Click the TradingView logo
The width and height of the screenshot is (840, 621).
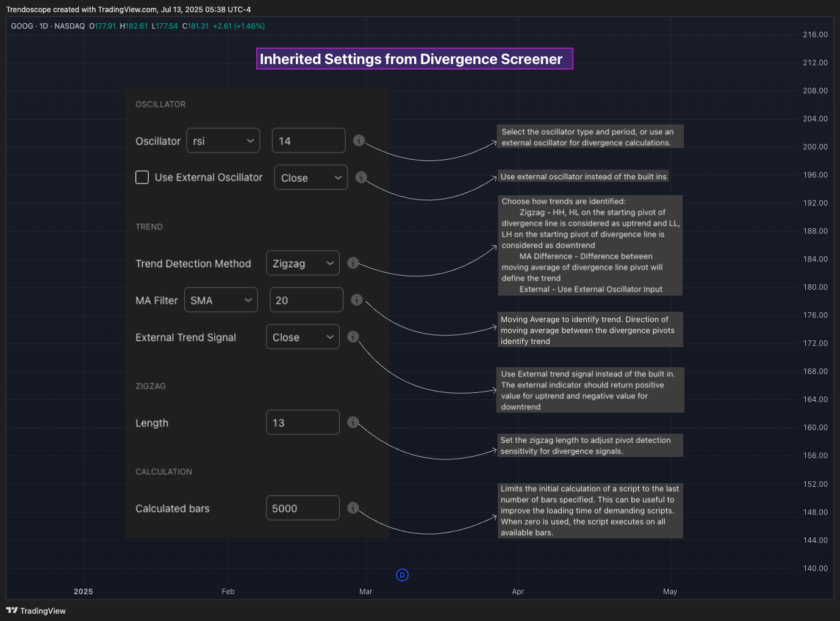coord(36,611)
